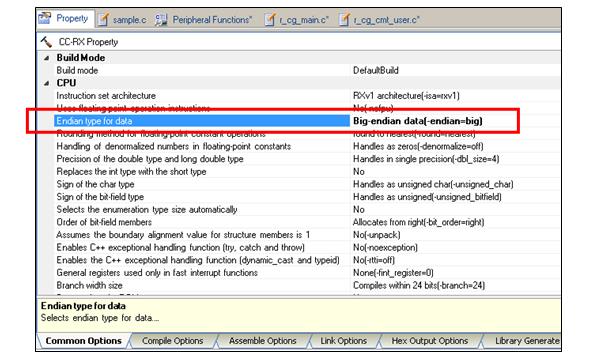Click the Branch width size value
608x362 pixels.
[419, 286]
